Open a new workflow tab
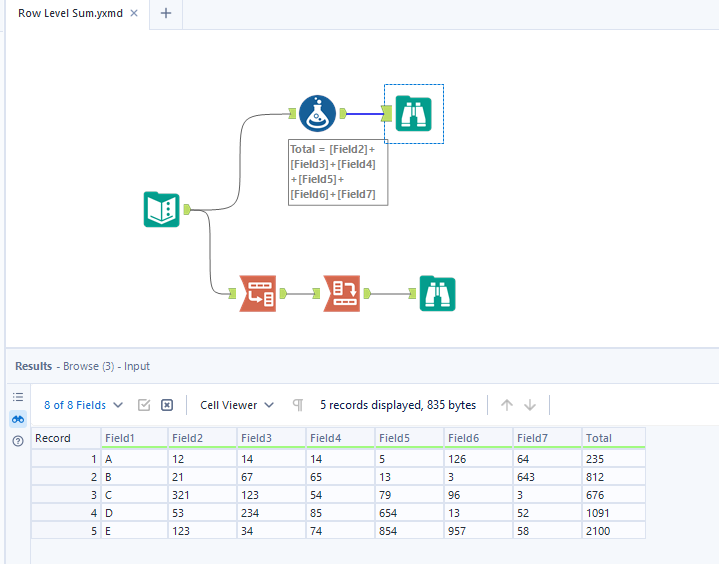Viewport: 719px width, 564px height. coord(166,13)
